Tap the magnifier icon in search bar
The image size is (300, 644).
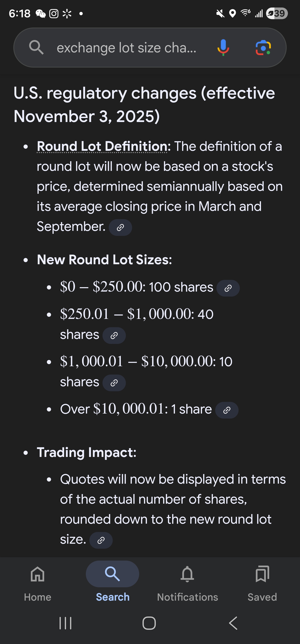coord(36,47)
